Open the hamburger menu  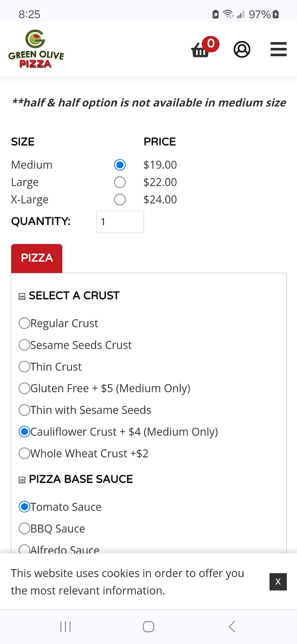point(278,49)
